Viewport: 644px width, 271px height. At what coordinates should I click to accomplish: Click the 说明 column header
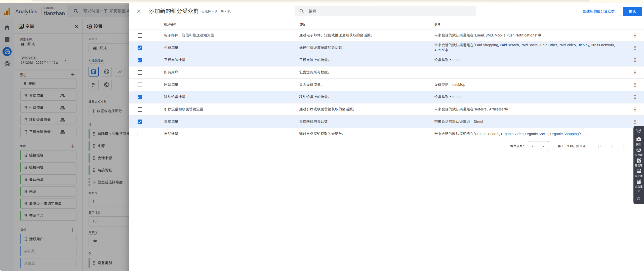pyautogui.click(x=302, y=24)
